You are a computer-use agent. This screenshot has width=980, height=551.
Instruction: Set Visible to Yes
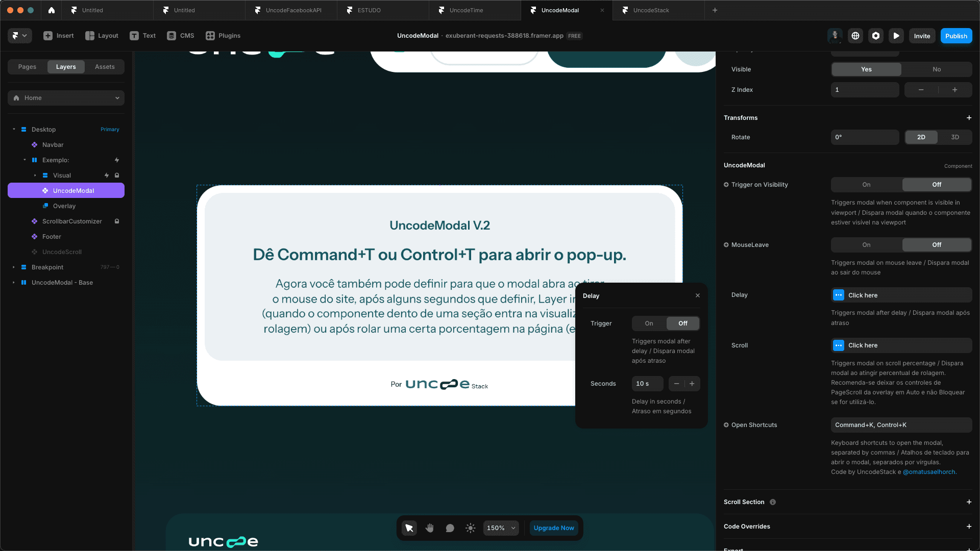[866, 69]
